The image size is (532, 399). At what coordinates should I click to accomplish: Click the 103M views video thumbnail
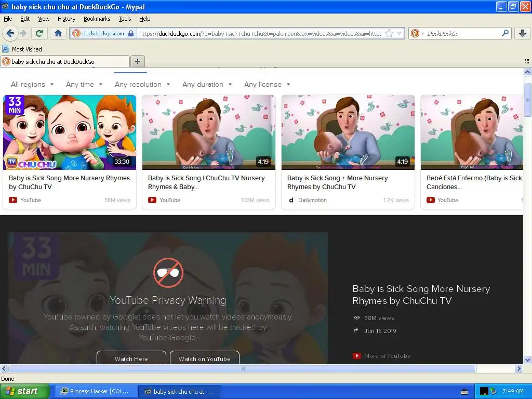[209, 132]
